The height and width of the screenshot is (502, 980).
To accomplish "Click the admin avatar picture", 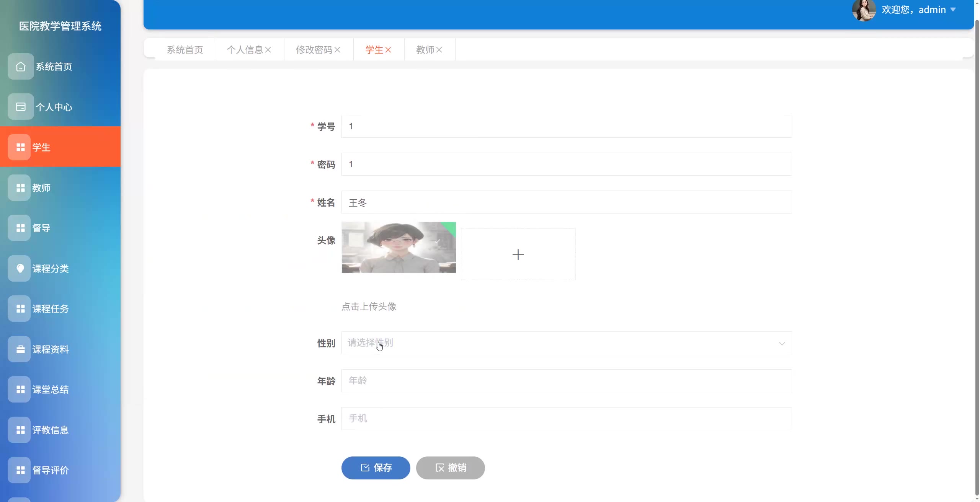I will pos(864,10).
